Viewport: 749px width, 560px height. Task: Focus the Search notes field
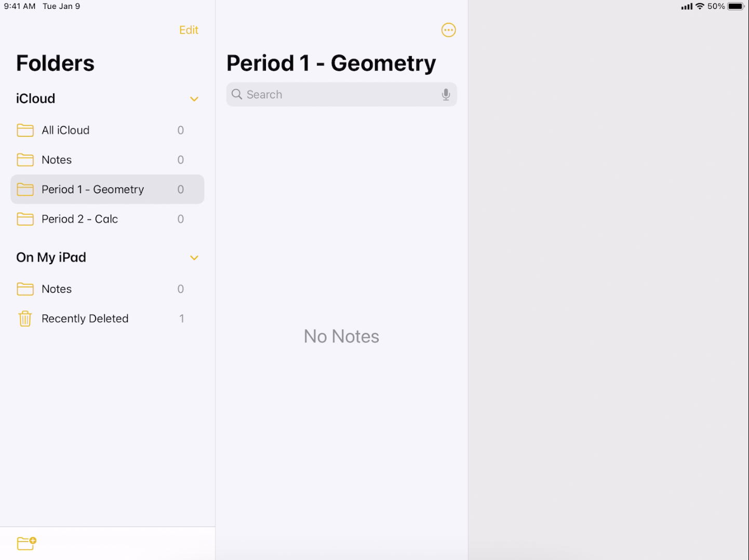[338, 94]
